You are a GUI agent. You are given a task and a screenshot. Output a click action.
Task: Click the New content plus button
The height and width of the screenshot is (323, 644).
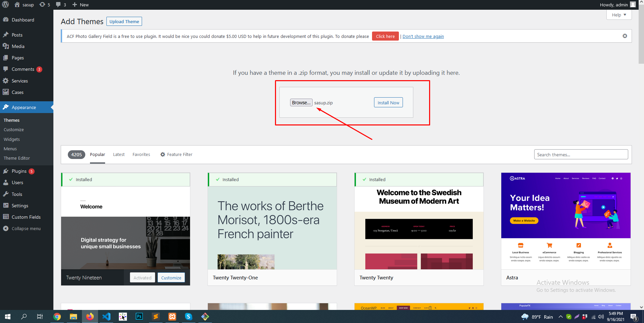[x=81, y=5]
